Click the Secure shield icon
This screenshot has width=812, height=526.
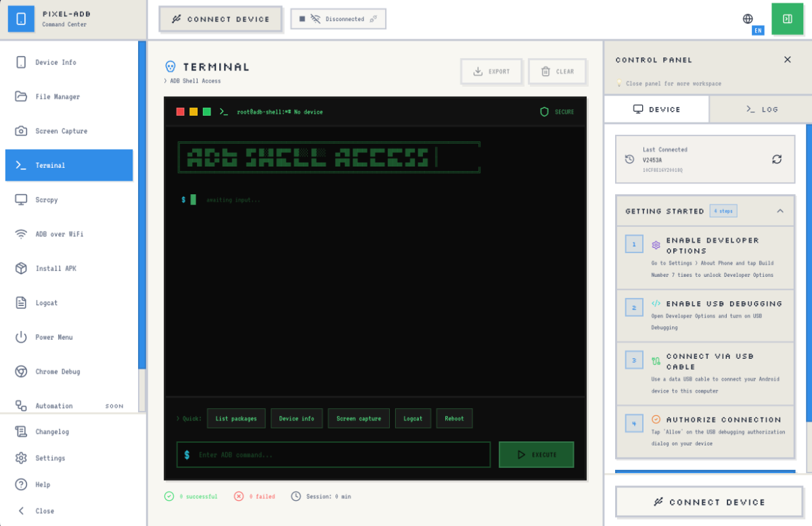(x=544, y=112)
